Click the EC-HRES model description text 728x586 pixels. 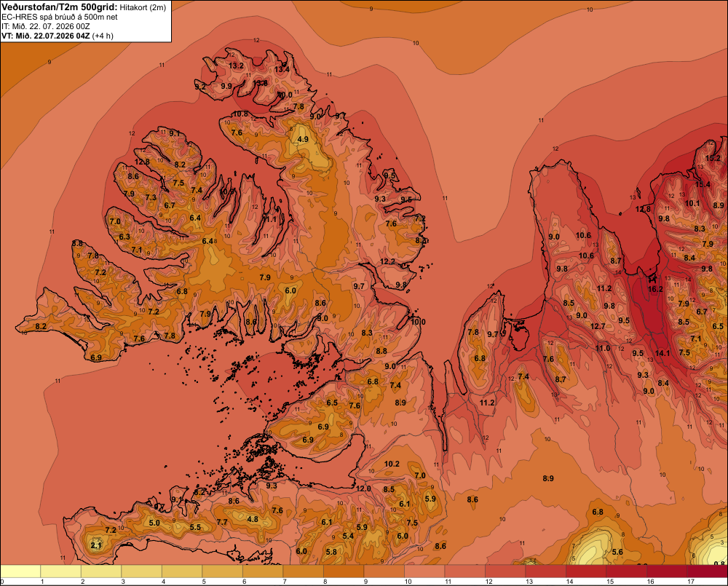[60, 17]
